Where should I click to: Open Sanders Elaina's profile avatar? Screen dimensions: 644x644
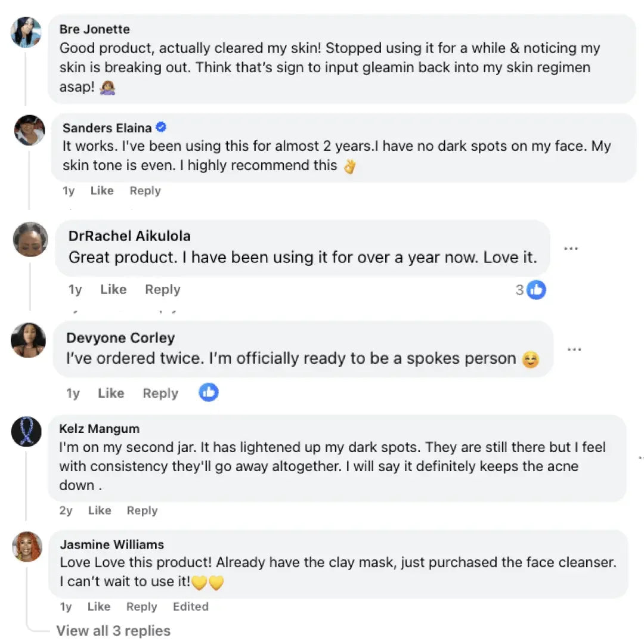coord(29,129)
